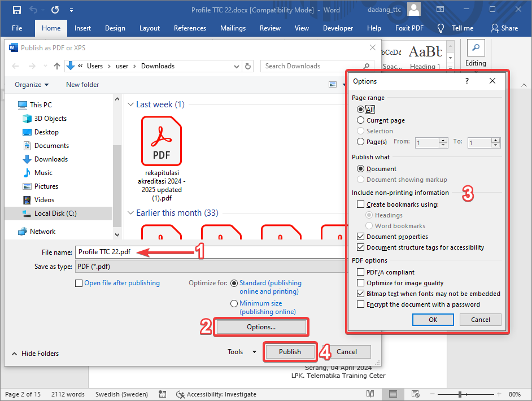
Task: Open Save as type dropdown
Action: pyautogui.click(x=210, y=267)
